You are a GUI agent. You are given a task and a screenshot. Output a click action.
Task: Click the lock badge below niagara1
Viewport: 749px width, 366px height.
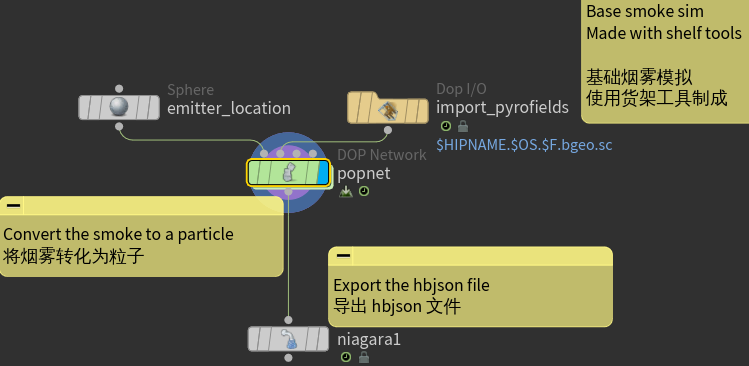tap(364, 357)
